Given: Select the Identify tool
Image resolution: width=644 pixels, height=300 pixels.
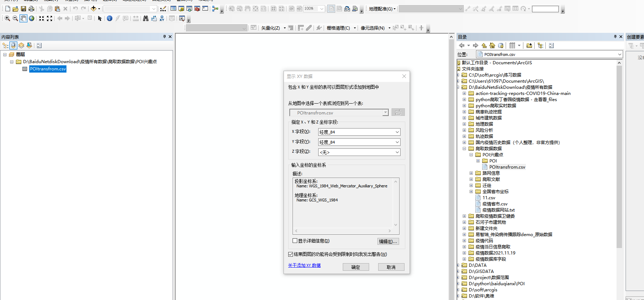Looking at the screenshot, I should 109,18.
